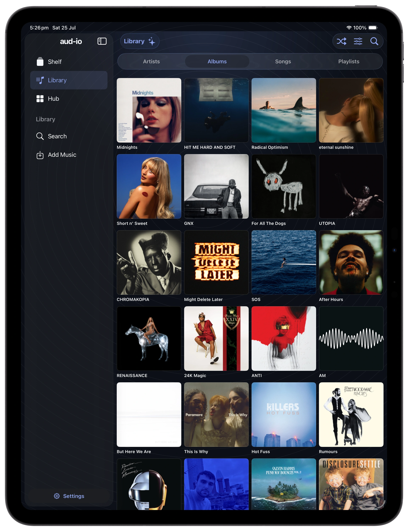
Task: Open Might Delete Later album cover
Action: [x=216, y=262]
